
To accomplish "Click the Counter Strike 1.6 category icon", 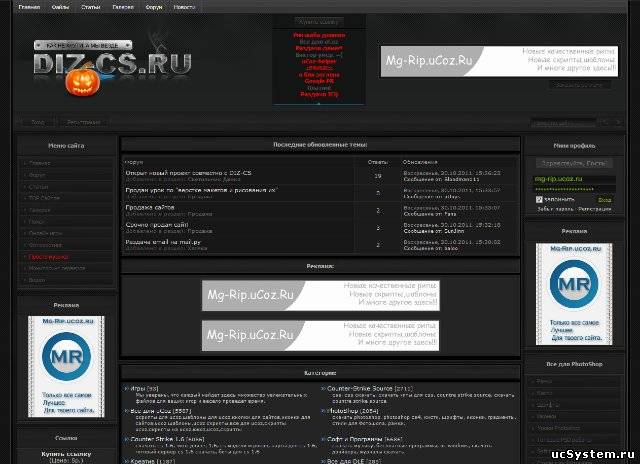I will 127,437.
